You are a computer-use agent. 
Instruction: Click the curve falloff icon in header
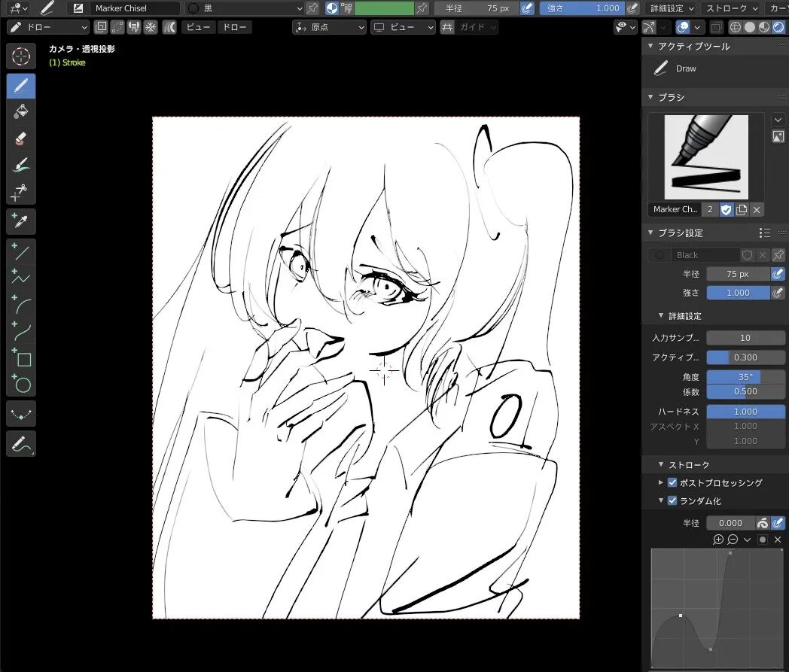169,27
